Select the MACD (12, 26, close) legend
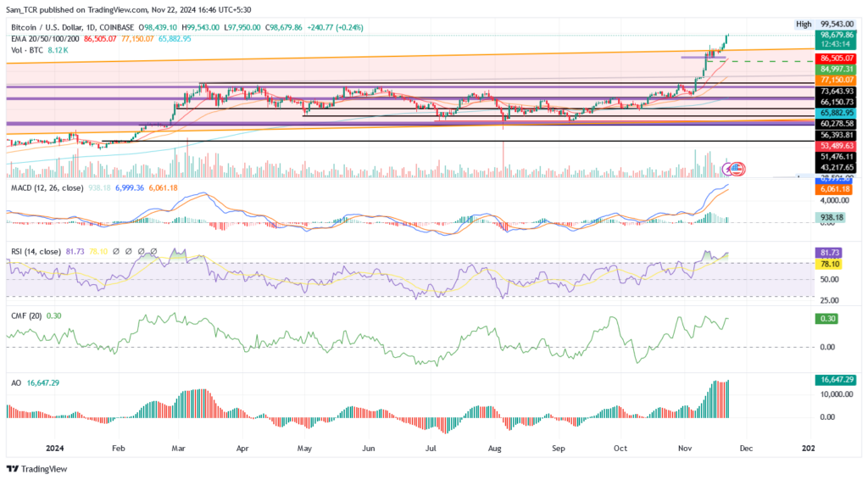Image resolution: width=868 pixels, height=480 pixels. coord(47,187)
